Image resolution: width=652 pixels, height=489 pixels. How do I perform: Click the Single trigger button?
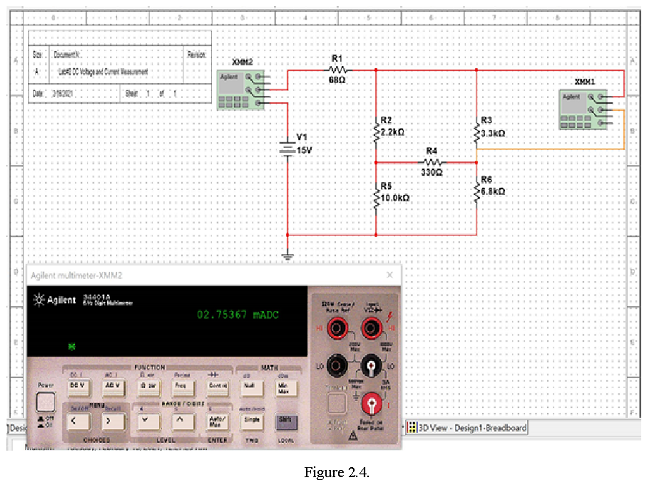pos(252,421)
